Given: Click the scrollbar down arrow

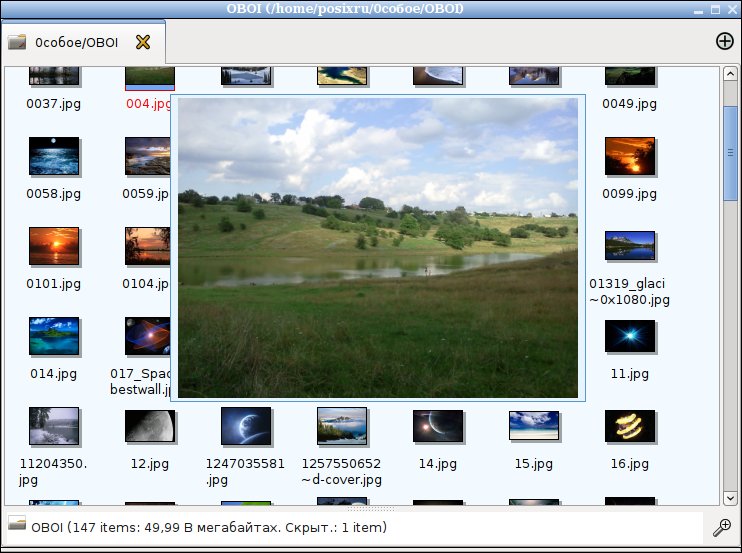Looking at the screenshot, I should point(730,498).
